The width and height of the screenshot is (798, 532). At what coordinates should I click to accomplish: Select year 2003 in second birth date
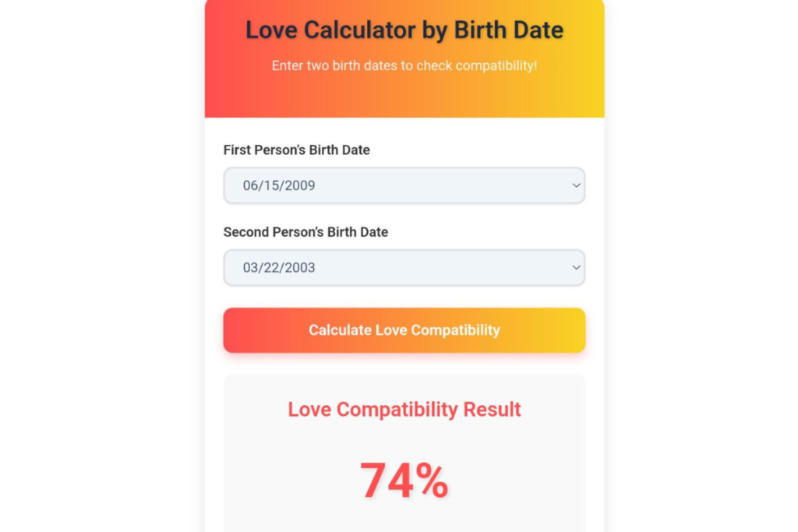299,267
